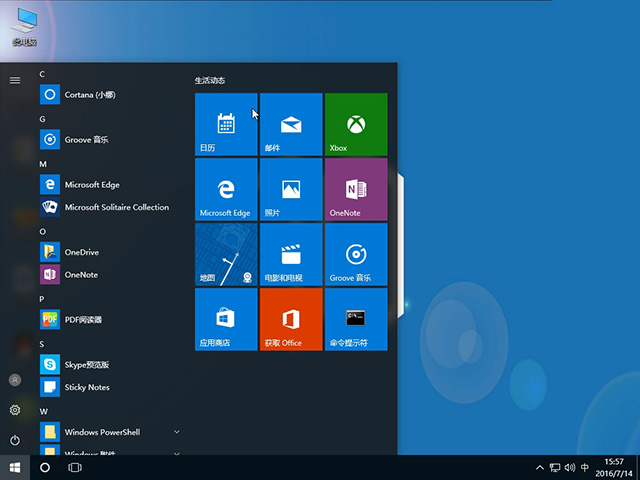Image resolution: width=640 pixels, height=480 pixels.
Task: Open the Maps (地图) tile
Action: point(226,254)
